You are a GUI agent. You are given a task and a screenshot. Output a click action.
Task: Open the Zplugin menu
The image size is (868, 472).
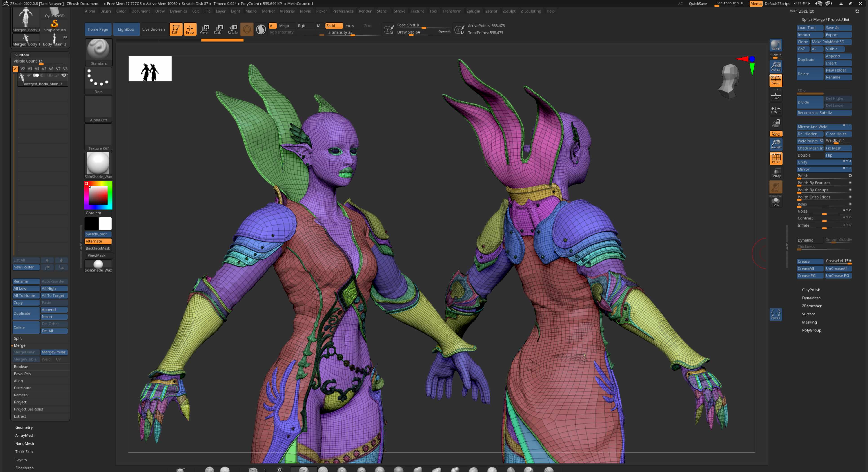(473, 11)
